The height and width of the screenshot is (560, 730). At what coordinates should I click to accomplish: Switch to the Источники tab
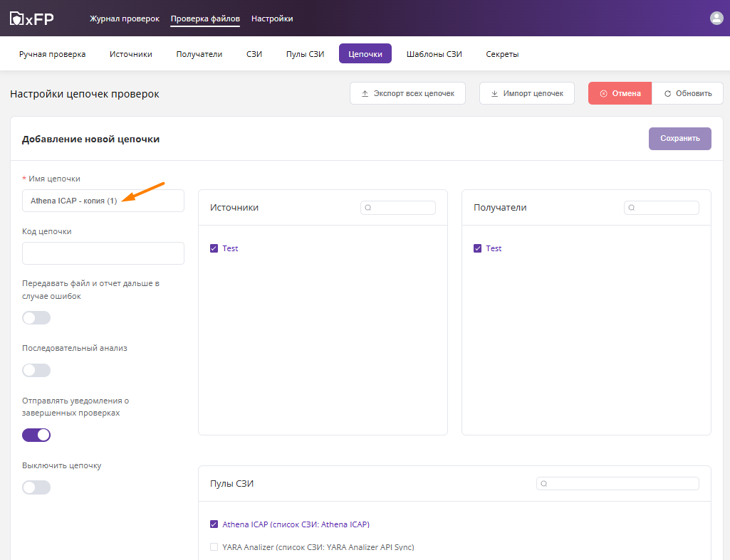pos(131,54)
